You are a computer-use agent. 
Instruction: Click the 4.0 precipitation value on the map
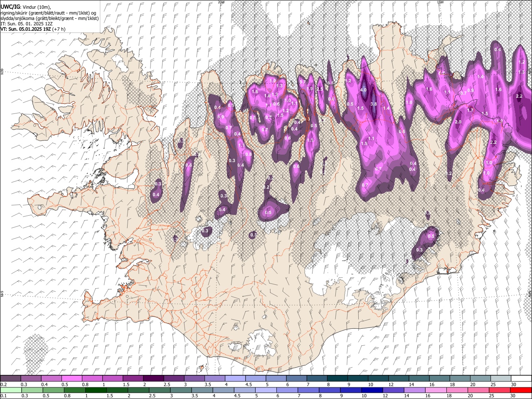(x=363, y=90)
